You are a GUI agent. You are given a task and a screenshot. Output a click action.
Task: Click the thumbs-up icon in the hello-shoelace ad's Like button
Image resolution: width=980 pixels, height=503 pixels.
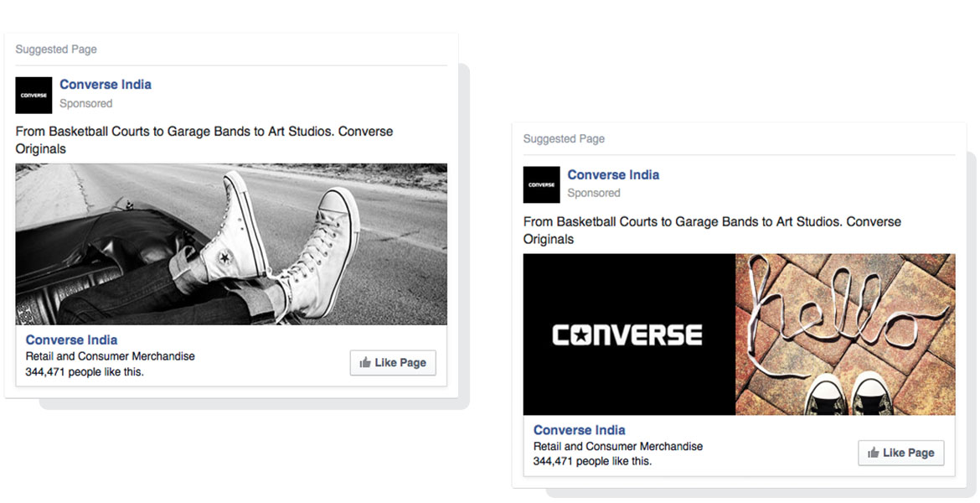click(874, 454)
